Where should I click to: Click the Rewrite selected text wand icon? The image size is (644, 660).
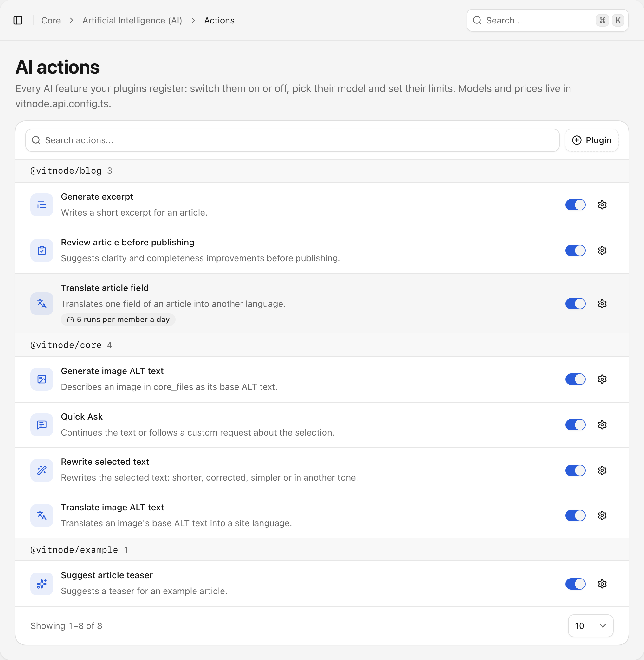[x=42, y=470]
